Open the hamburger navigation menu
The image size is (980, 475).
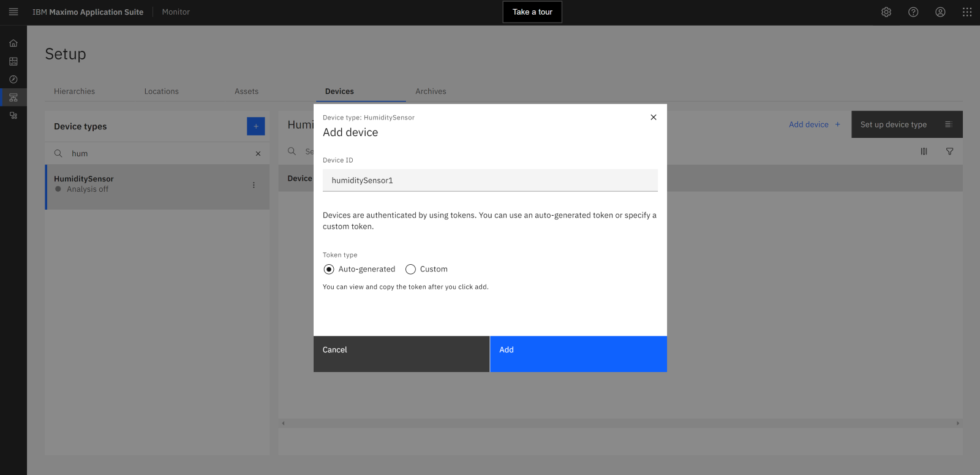point(13,12)
